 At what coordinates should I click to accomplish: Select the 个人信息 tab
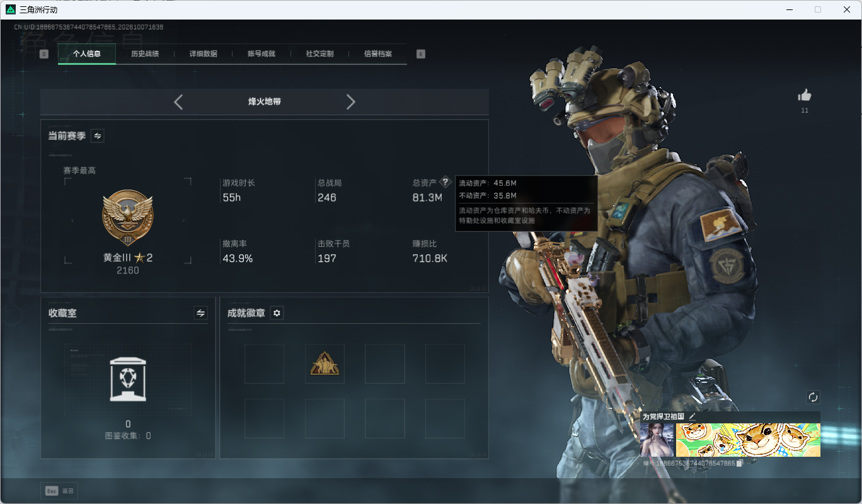(x=87, y=54)
